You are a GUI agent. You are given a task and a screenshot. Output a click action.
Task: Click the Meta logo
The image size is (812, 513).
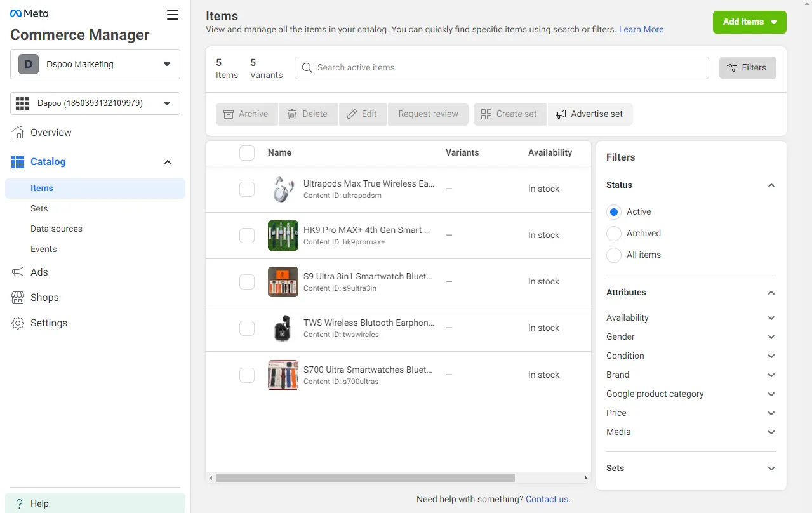tap(29, 13)
